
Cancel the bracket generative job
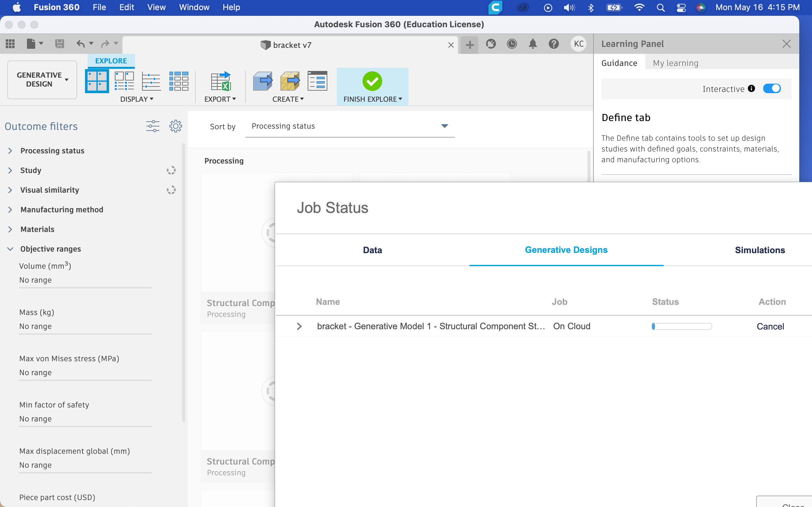coord(770,326)
